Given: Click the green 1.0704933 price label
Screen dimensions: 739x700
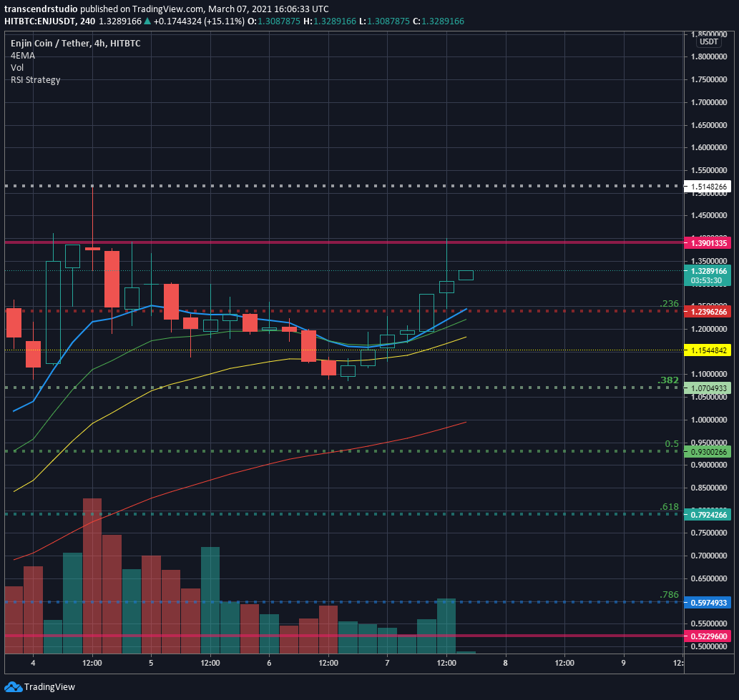Looking at the screenshot, I should 708,388.
